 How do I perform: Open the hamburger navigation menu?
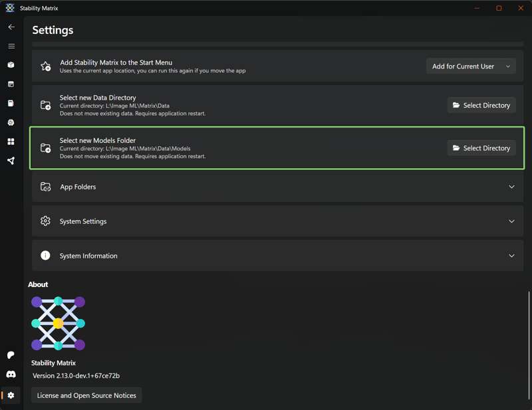pos(11,47)
